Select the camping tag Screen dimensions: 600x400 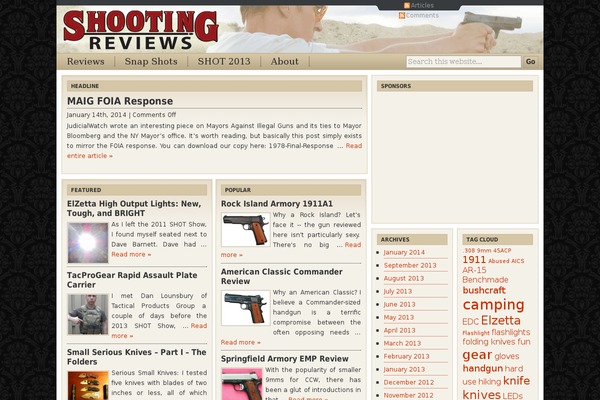[493, 305]
